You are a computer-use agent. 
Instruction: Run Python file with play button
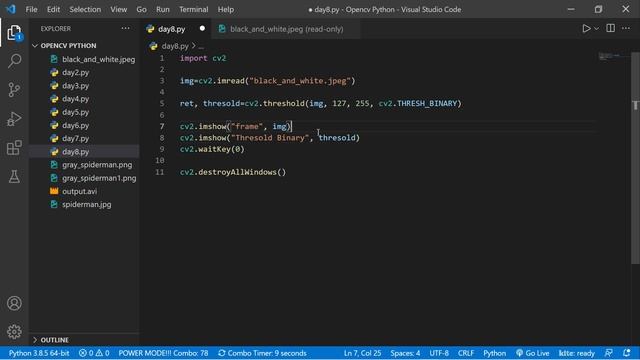pyautogui.click(x=586, y=29)
